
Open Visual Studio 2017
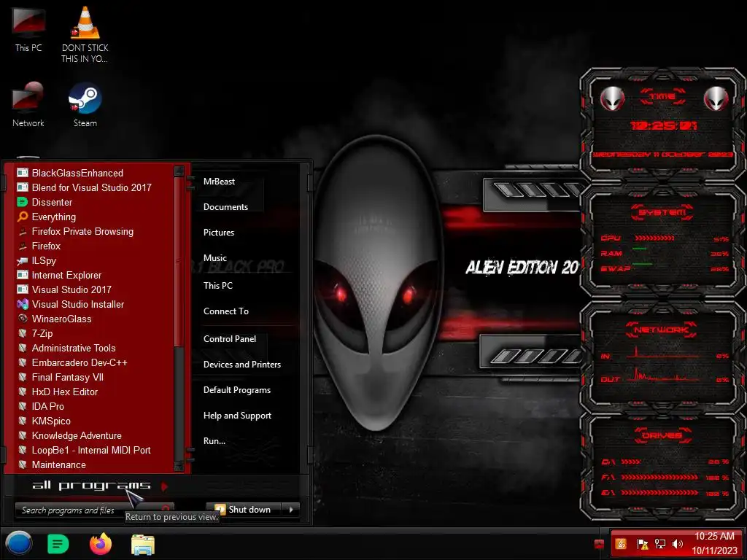[71, 290]
